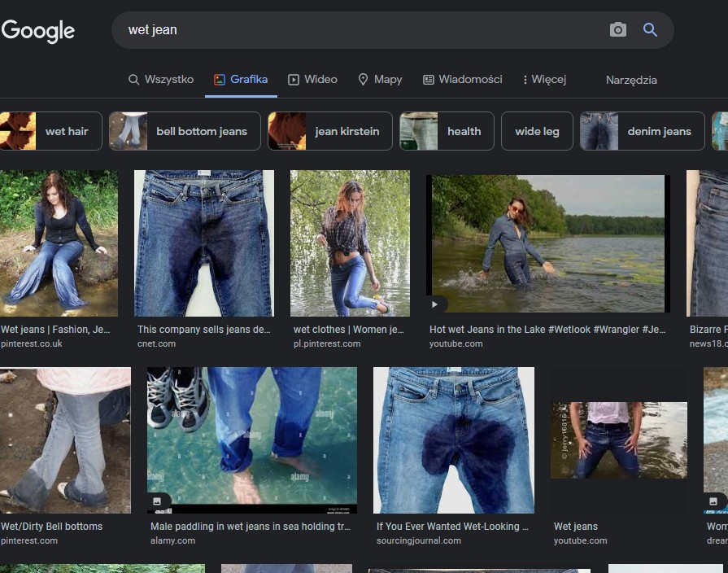This screenshot has width=728, height=573.
Task: Click the blue magnifier search button
Action: pos(650,30)
